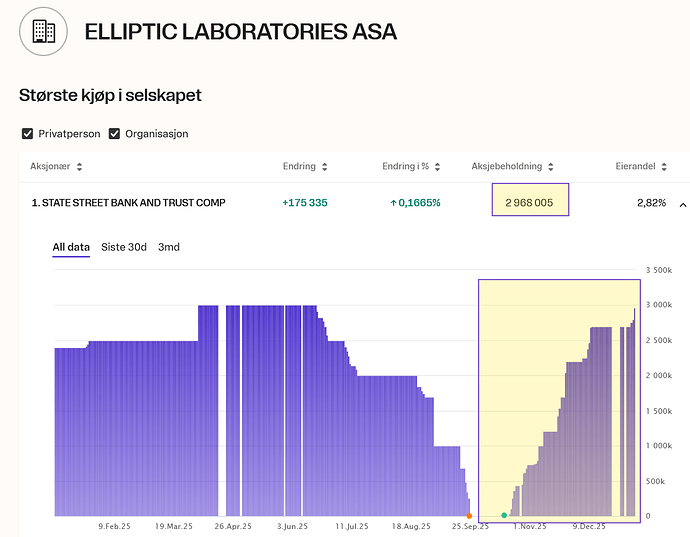The width and height of the screenshot is (690, 537).
Task: Sort by Endring column arrows
Action: click(x=324, y=167)
